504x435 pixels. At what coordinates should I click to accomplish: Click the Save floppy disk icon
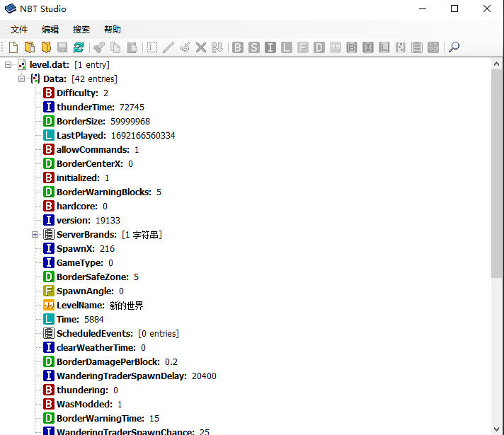tap(62, 47)
